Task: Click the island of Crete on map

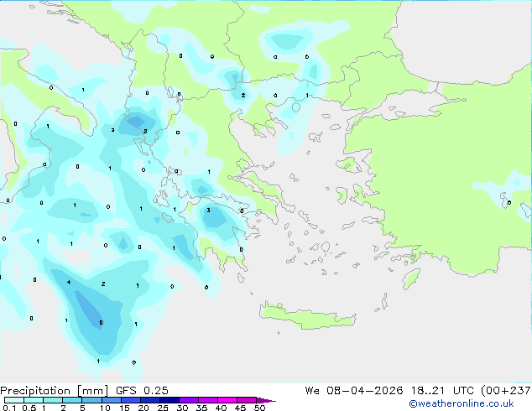Action: coord(307,315)
